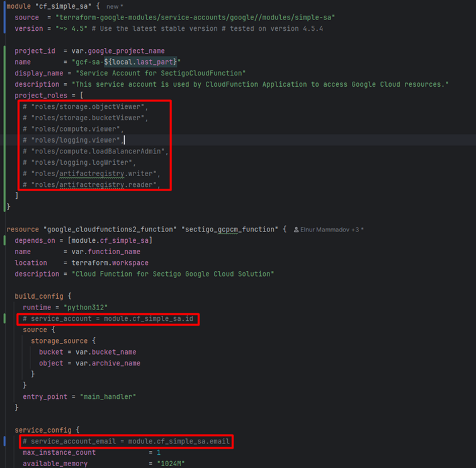Click the commented roles/compute.loadBalancerAdmin line
The image size is (476, 468).
(96, 152)
